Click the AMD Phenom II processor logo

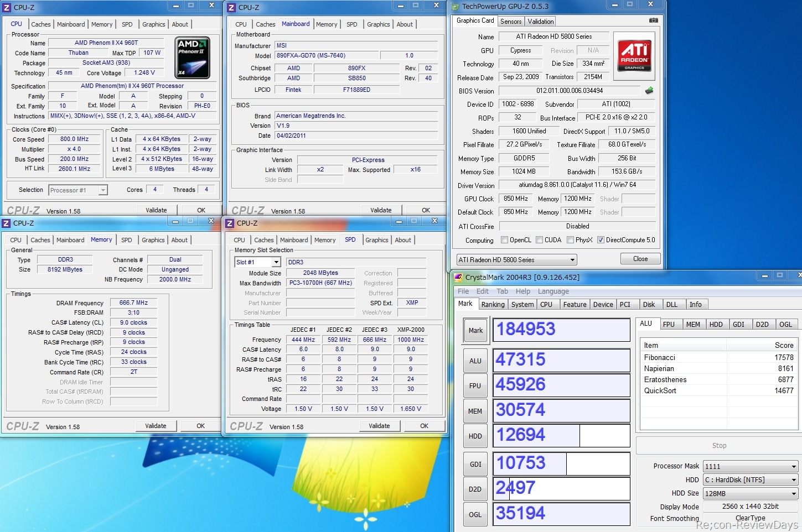point(192,58)
